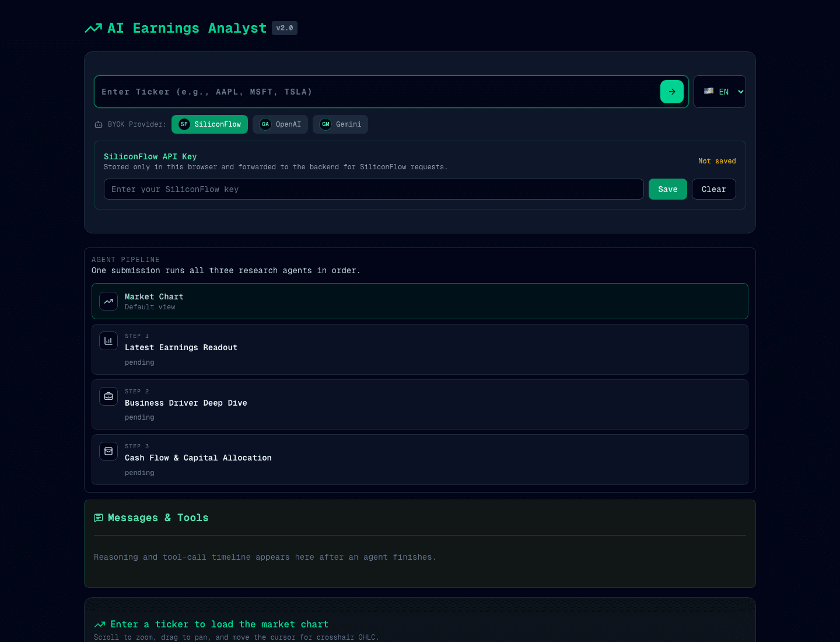The width and height of the screenshot is (840, 642).
Task: Click the BYOK Provider label
Action: pyautogui.click(x=137, y=124)
